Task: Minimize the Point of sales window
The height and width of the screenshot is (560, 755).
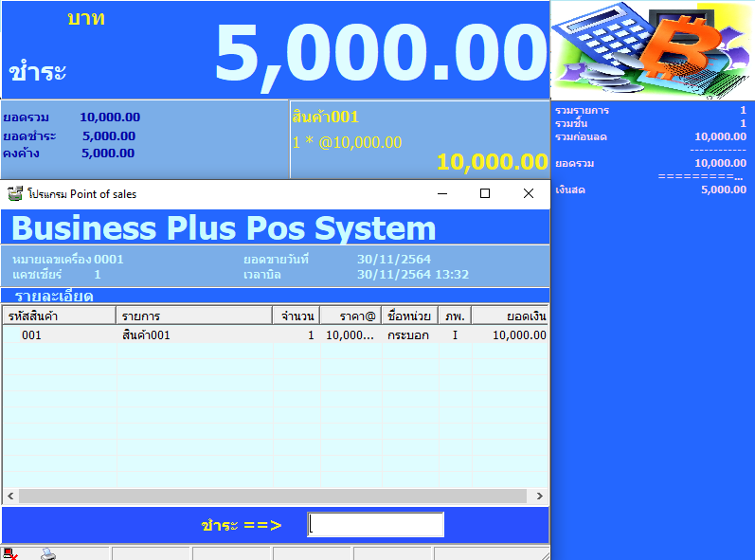Action: coord(441,193)
